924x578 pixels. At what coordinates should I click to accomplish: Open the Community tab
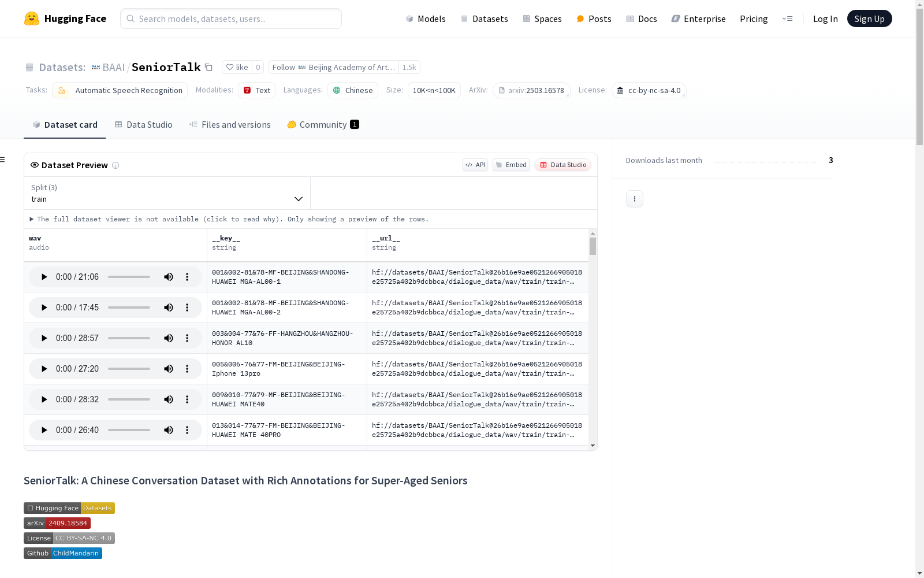pyautogui.click(x=323, y=125)
